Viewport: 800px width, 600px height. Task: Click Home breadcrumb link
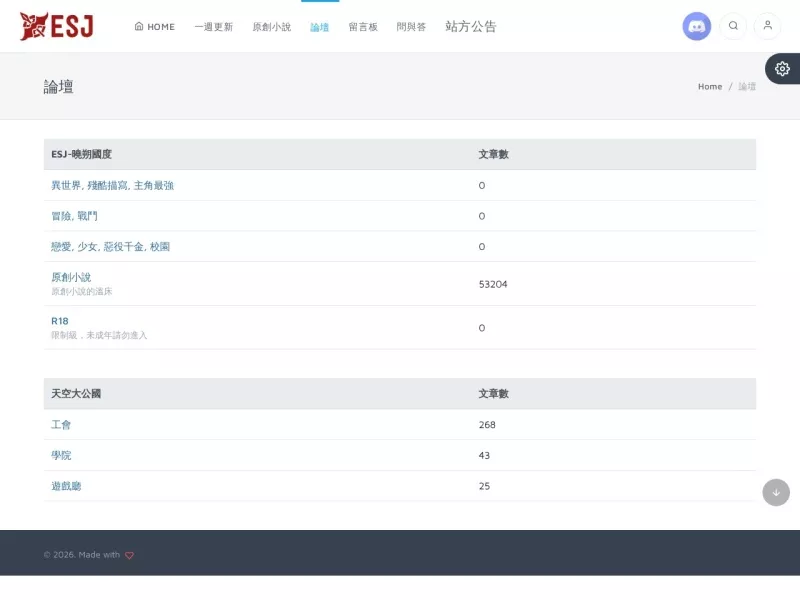pos(710,86)
